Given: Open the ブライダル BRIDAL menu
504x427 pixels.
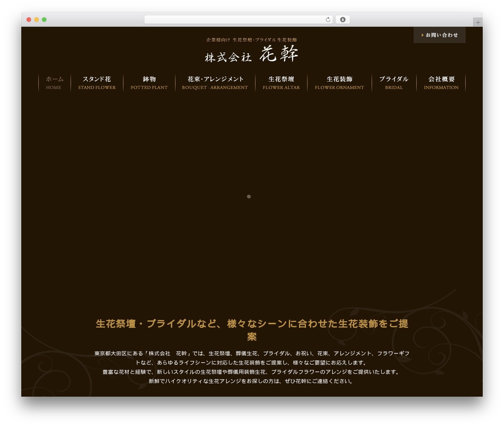Looking at the screenshot, I should tap(394, 83).
